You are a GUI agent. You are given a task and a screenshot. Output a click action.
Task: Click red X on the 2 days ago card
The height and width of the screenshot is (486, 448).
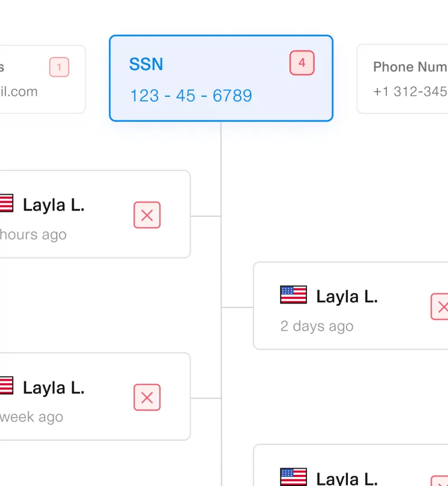(440, 306)
